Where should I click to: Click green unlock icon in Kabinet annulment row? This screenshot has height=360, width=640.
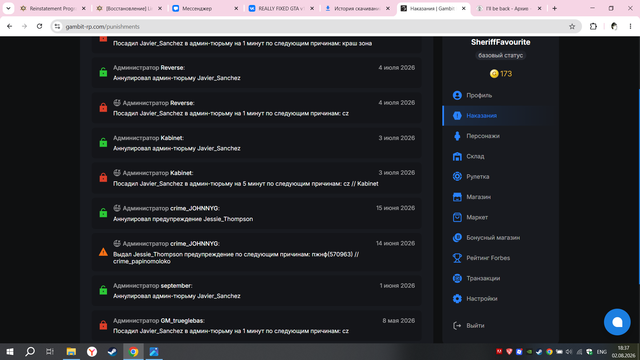(x=103, y=142)
